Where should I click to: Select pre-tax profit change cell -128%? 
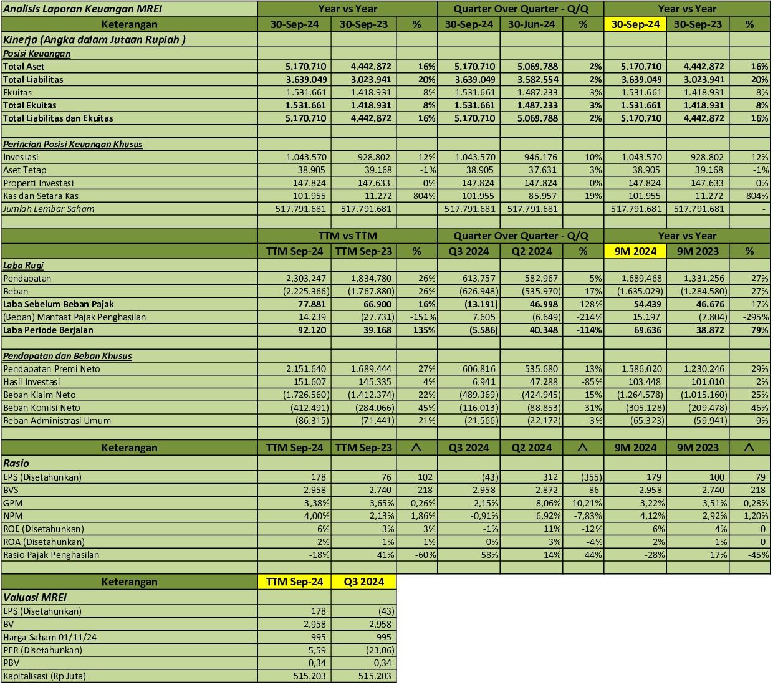pos(588,304)
